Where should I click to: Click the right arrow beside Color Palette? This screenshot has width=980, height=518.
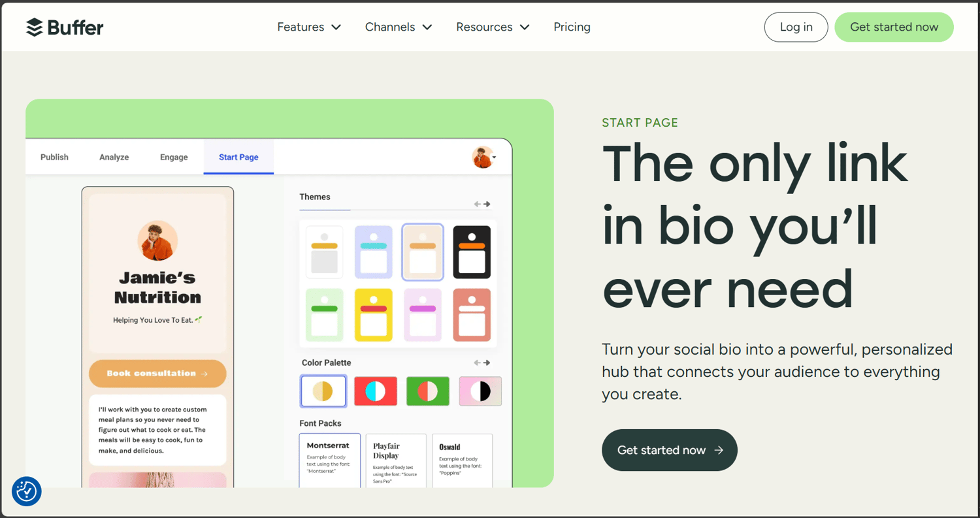pos(487,362)
